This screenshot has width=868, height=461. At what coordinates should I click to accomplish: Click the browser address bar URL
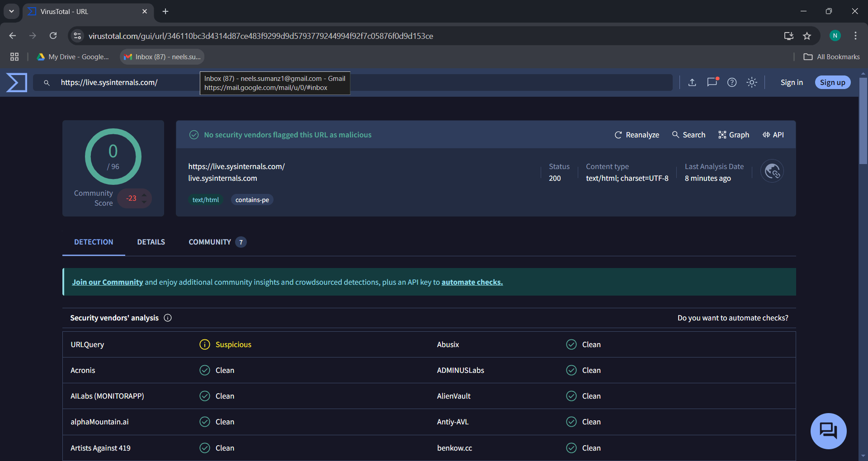click(x=261, y=36)
